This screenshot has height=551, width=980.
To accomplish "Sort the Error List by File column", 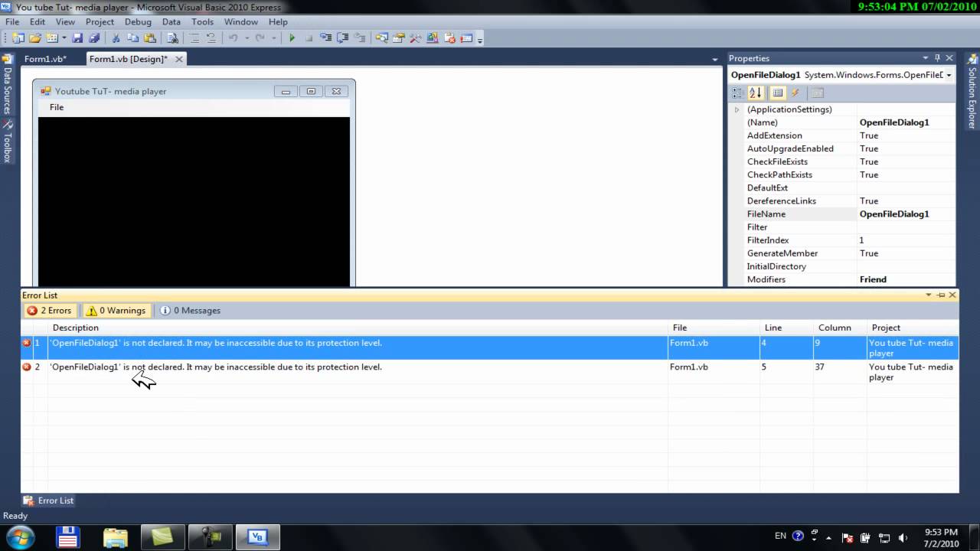I will pyautogui.click(x=714, y=328).
